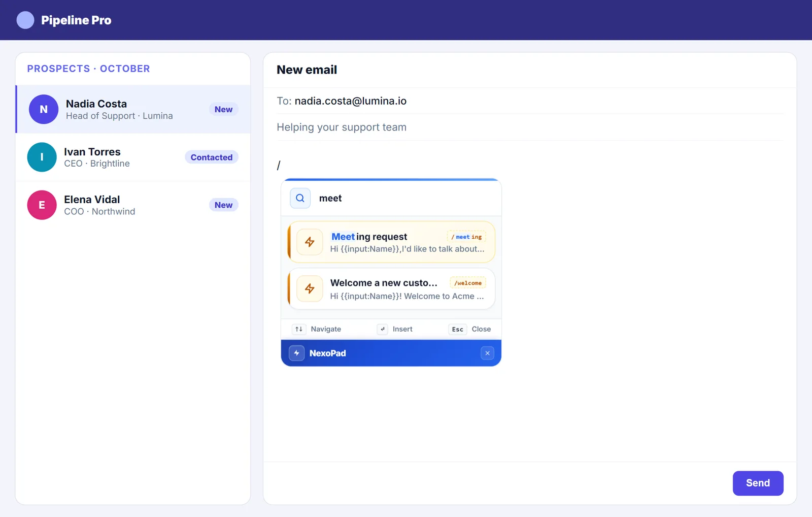Click the NexoPad search magnifier icon
The image size is (812, 517).
(300, 198)
